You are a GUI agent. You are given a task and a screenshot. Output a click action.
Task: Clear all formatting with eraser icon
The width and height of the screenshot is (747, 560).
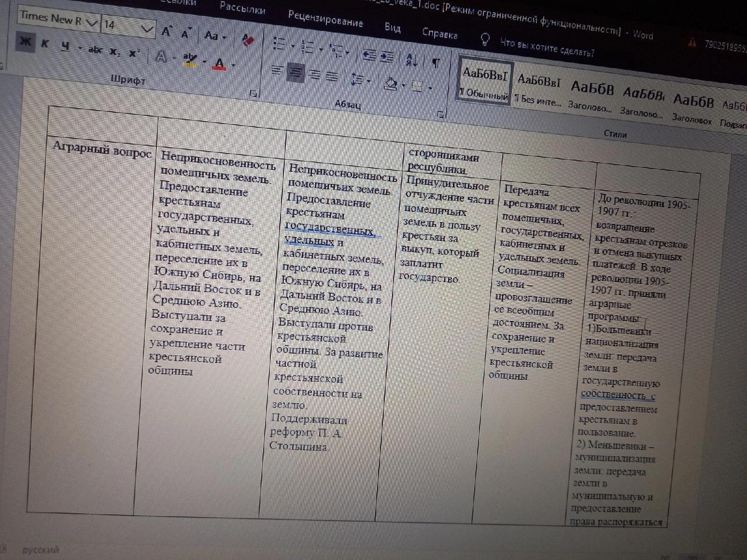tap(248, 39)
